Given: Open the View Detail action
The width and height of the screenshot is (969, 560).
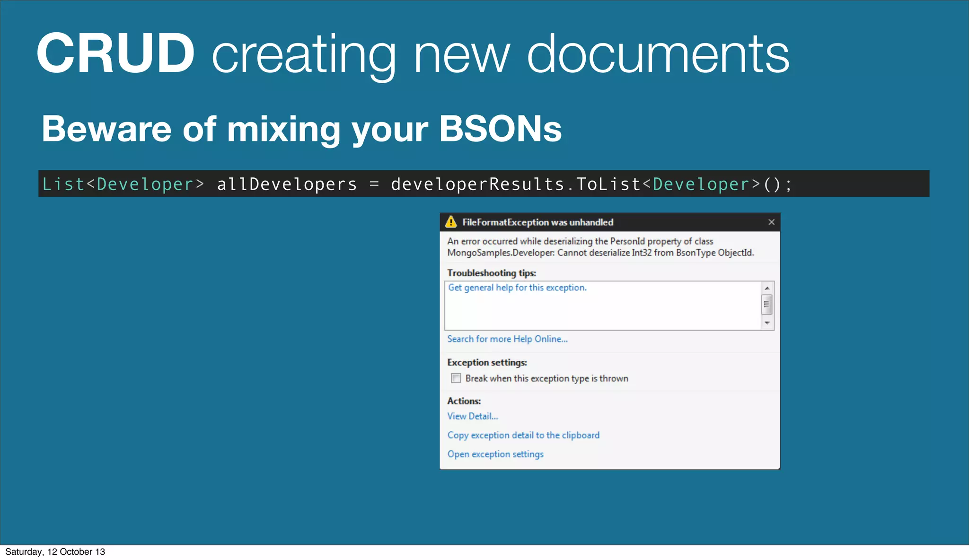Looking at the screenshot, I should (x=473, y=416).
